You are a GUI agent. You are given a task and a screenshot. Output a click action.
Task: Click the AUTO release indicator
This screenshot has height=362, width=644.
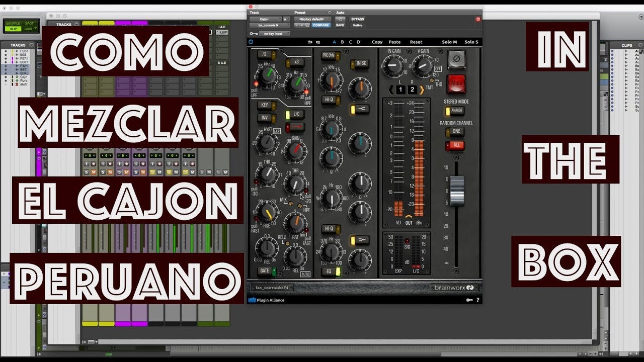coord(305,274)
